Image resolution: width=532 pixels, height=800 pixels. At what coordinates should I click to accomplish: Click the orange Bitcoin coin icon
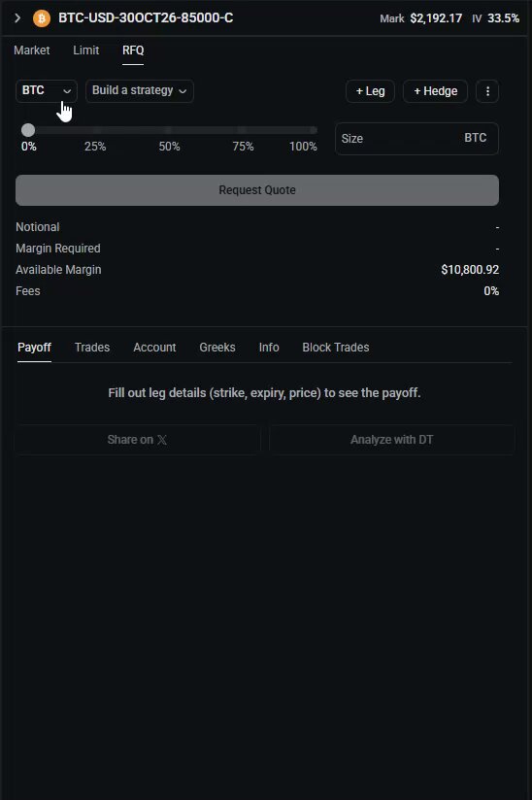coord(42,18)
